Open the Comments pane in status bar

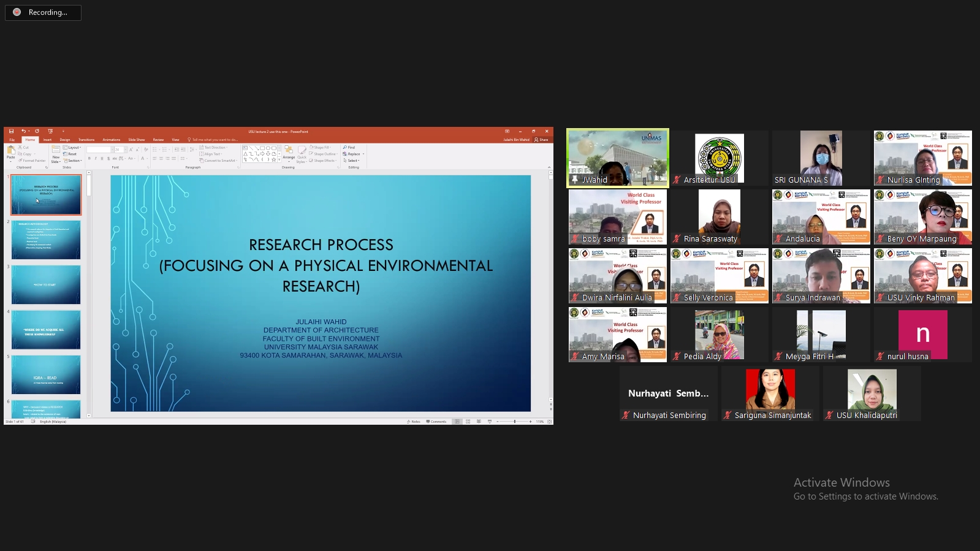coord(436,422)
